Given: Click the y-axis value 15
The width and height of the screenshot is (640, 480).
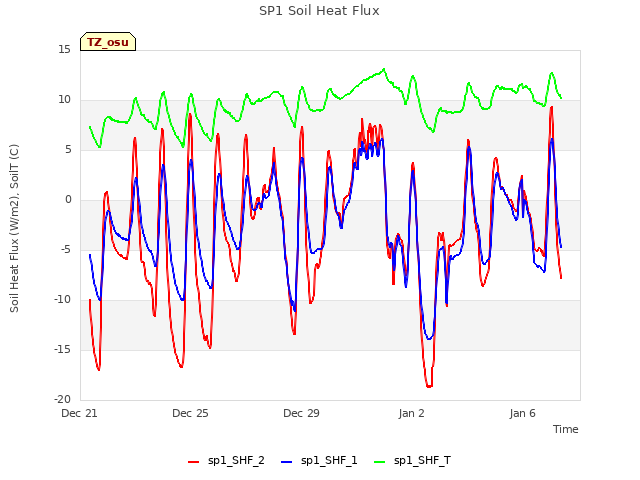Looking at the screenshot, I should (64, 50).
